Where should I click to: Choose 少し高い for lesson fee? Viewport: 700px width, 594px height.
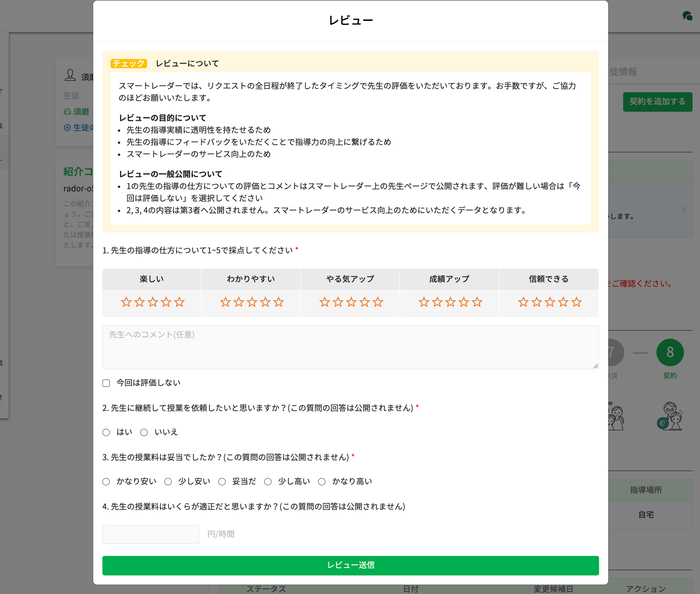(x=268, y=482)
